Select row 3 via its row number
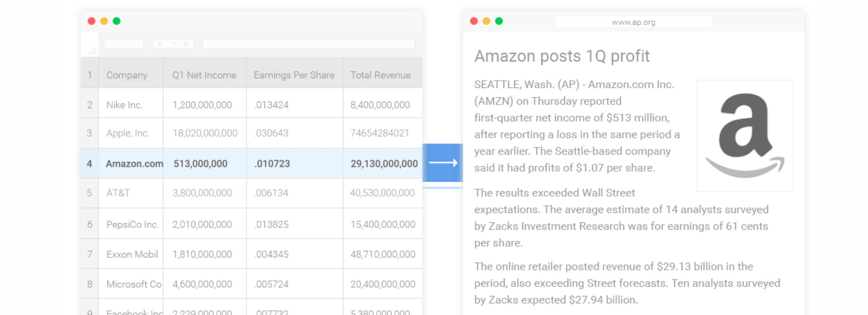 coord(89,133)
